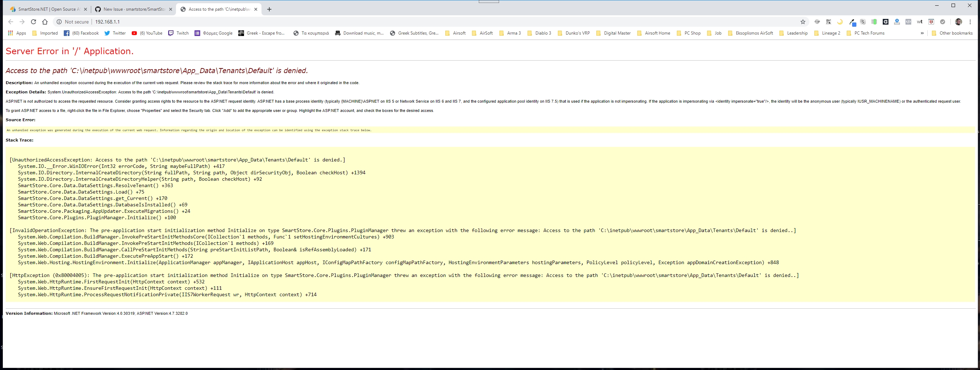Open the QR code generator extension
The height and width of the screenshot is (370, 980).
pos(829,22)
